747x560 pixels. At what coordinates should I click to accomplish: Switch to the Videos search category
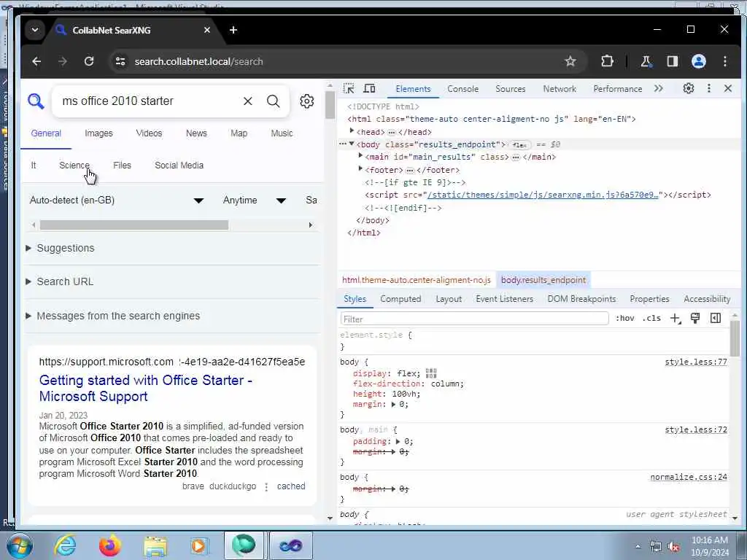coord(149,133)
